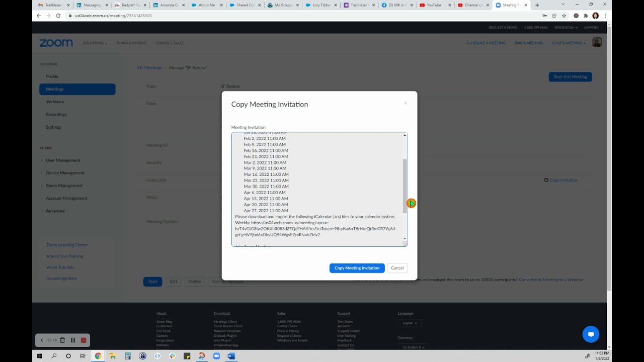
Task: Open the Windows Start menu
Action: pyautogui.click(x=39, y=356)
